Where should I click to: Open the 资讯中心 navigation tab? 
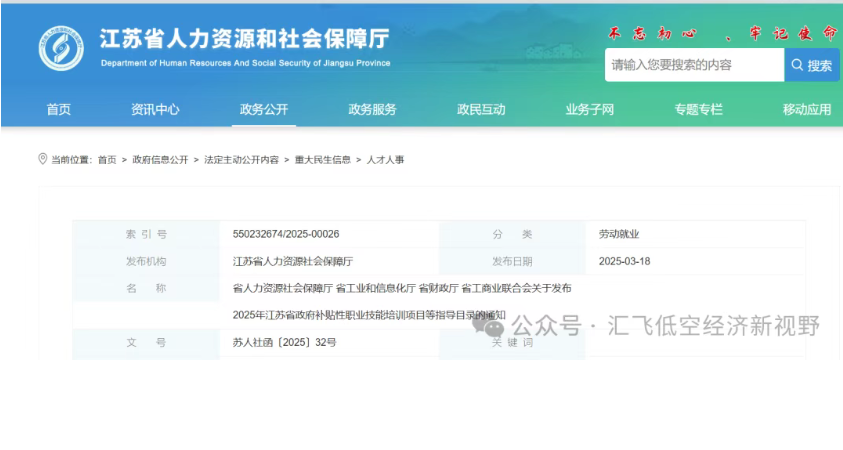tap(155, 110)
